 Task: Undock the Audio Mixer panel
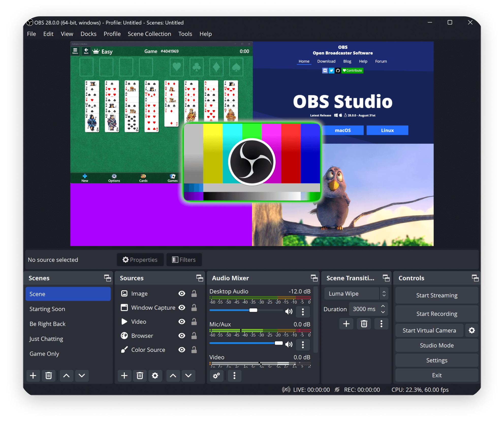click(x=314, y=278)
